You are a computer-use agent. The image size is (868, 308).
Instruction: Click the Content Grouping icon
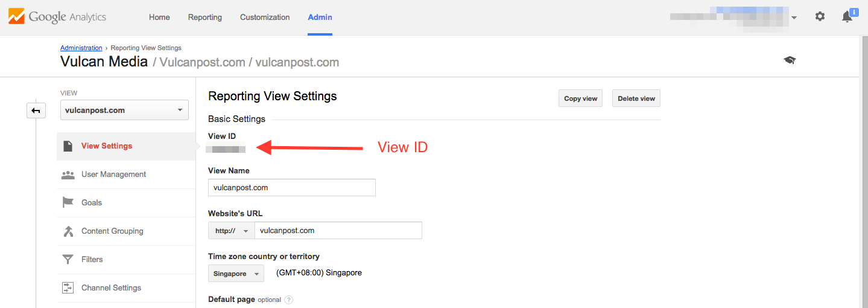tap(68, 231)
